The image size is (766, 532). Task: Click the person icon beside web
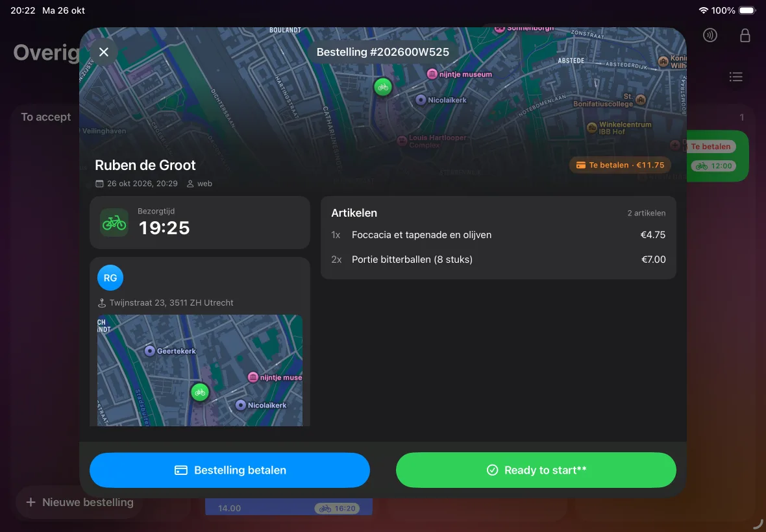(x=190, y=184)
